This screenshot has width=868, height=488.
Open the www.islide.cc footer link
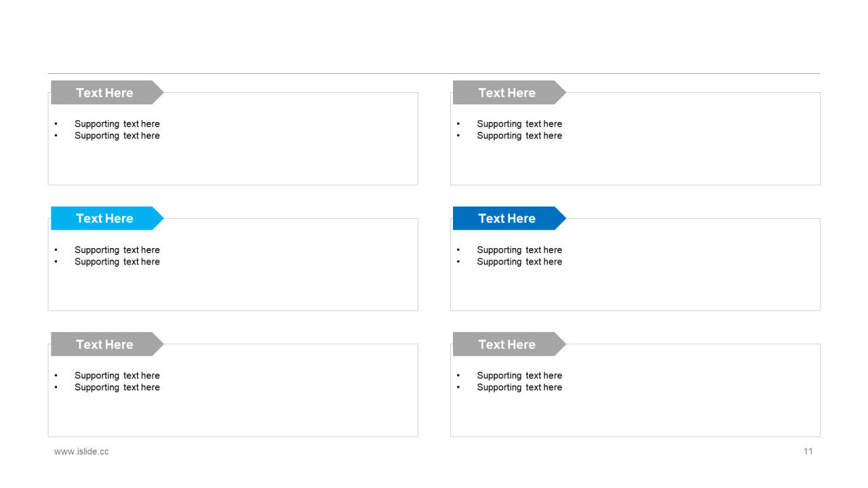[x=81, y=451]
